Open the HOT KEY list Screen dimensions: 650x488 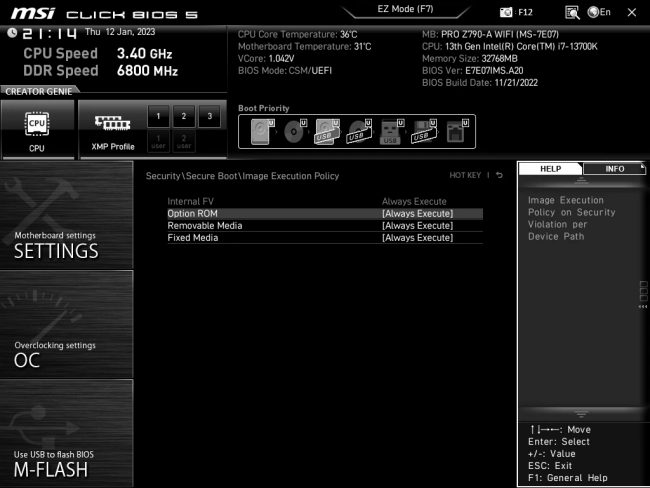465,176
